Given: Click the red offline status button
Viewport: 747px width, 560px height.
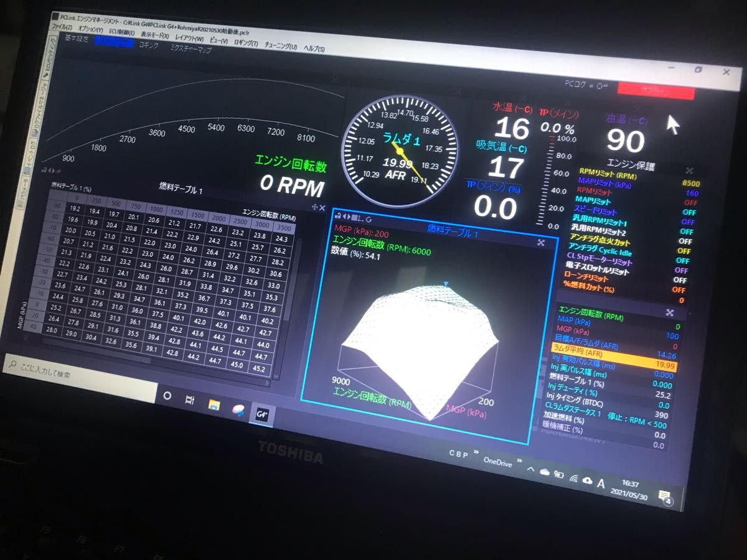Looking at the screenshot, I should [655, 92].
